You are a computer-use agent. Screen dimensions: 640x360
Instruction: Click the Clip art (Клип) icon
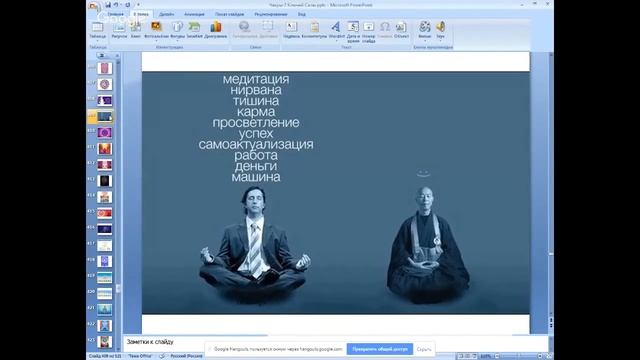(x=136, y=30)
